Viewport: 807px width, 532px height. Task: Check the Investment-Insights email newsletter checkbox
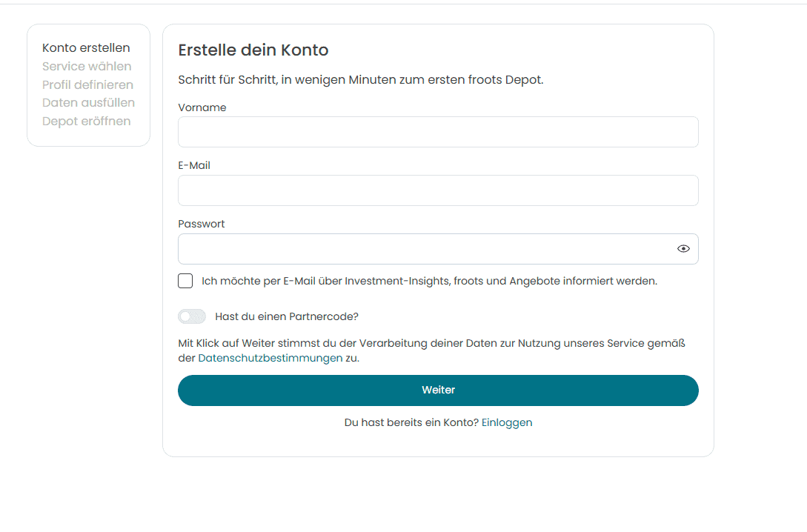click(x=185, y=281)
